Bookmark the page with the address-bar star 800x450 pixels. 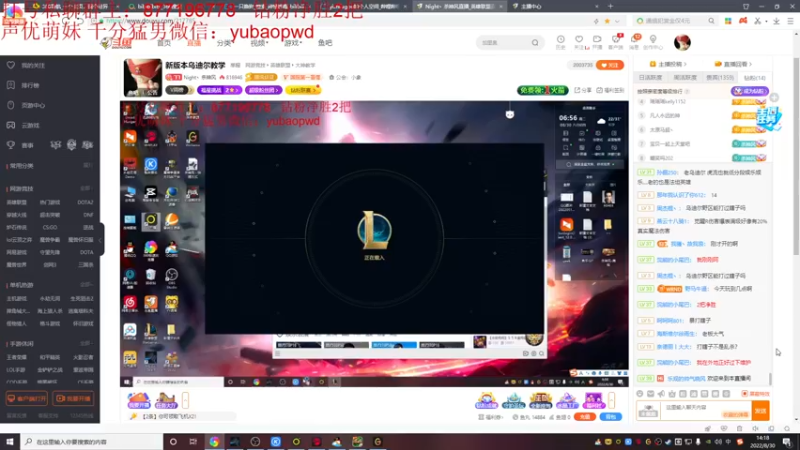[x=607, y=21]
